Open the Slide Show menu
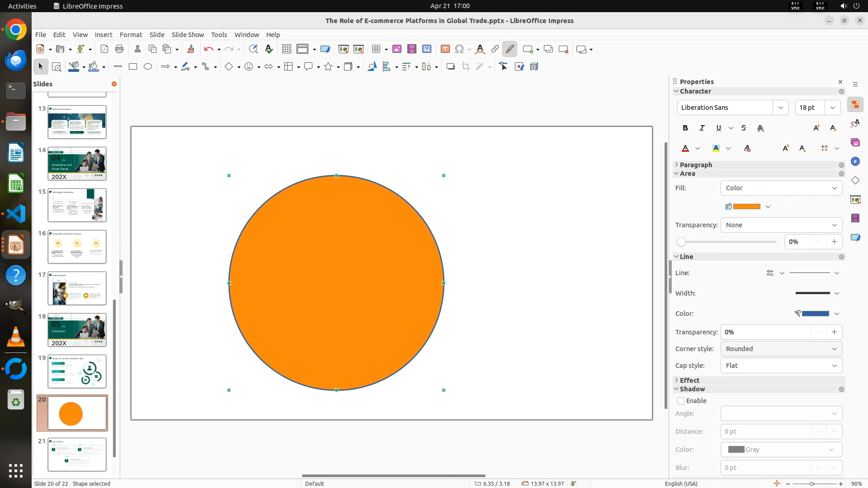This screenshot has width=868, height=488. 188,35
